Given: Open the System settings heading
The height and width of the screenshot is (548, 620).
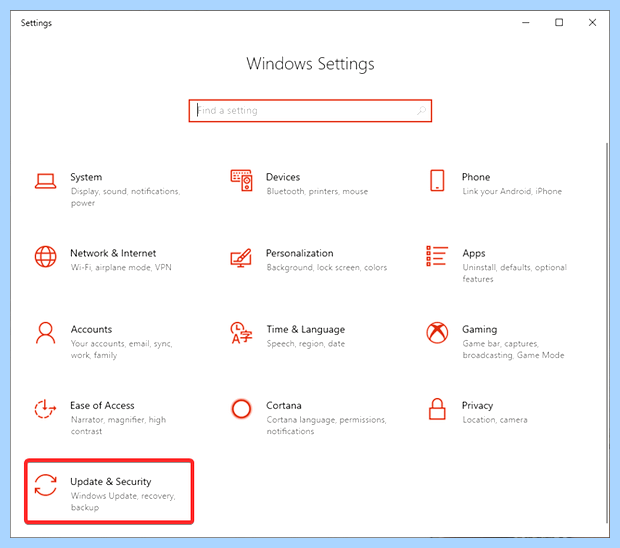Looking at the screenshot, I should click(x=86, y=177).
